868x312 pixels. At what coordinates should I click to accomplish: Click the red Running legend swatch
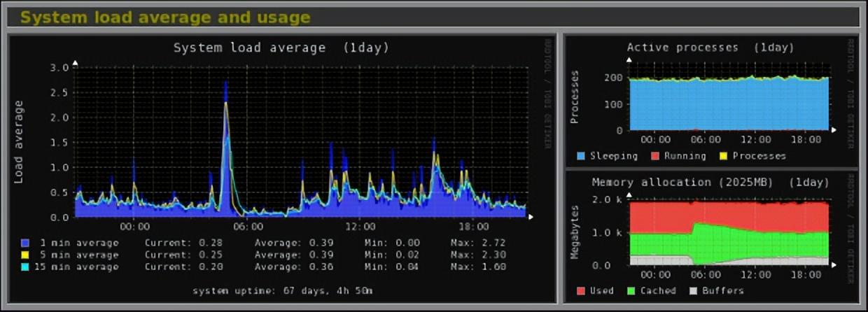pyautogui.click(x=654, y=156)
